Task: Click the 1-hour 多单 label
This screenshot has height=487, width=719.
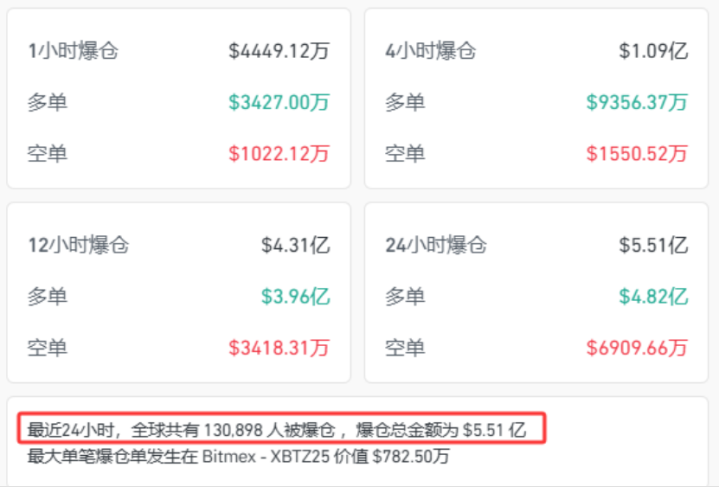Action: (x=47, y=102)
